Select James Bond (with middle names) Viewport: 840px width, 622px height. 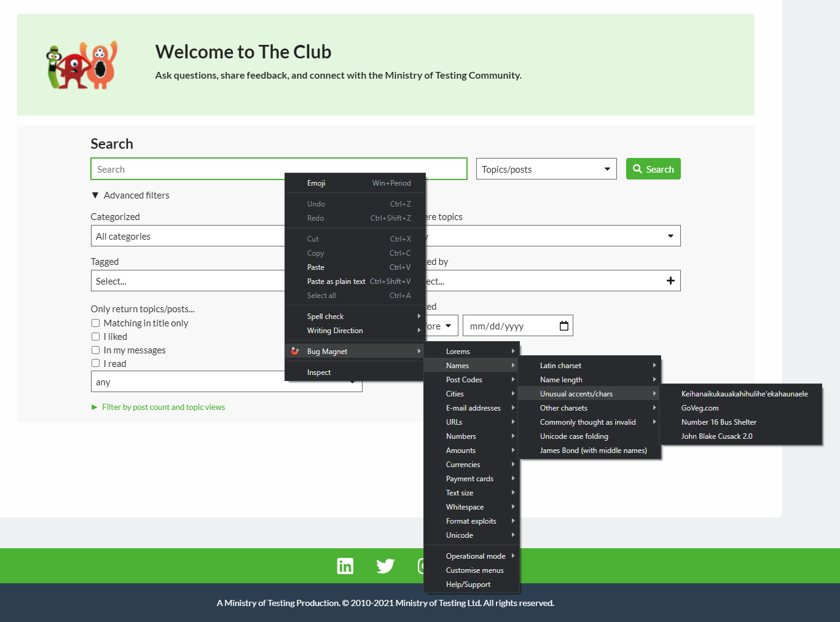(590, 451)
